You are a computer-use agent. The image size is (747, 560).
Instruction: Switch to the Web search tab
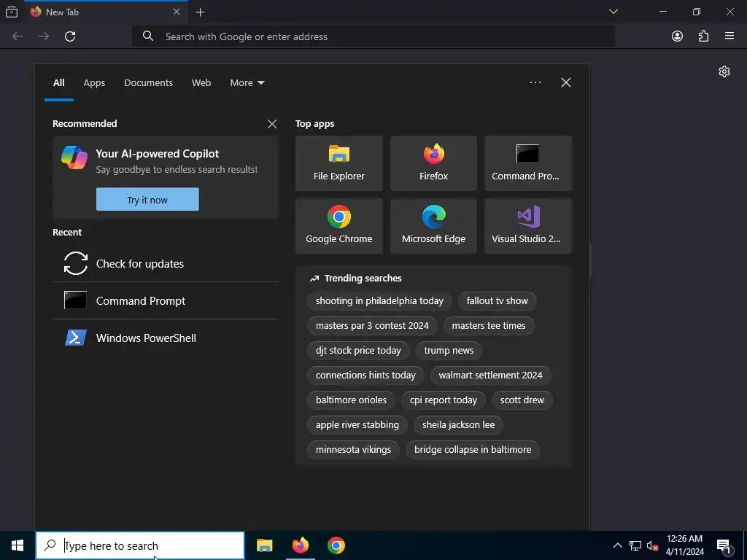click(x=201, y=83)
